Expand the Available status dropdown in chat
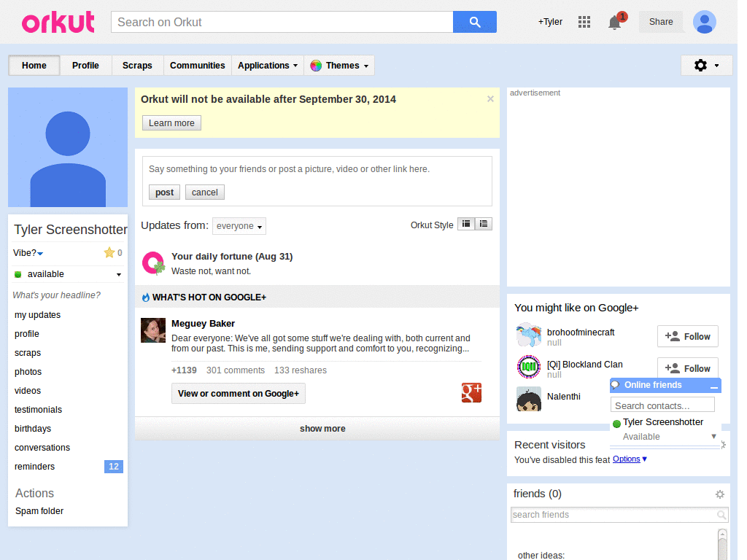This screenshot has width=747, height=560. [713, 436]
